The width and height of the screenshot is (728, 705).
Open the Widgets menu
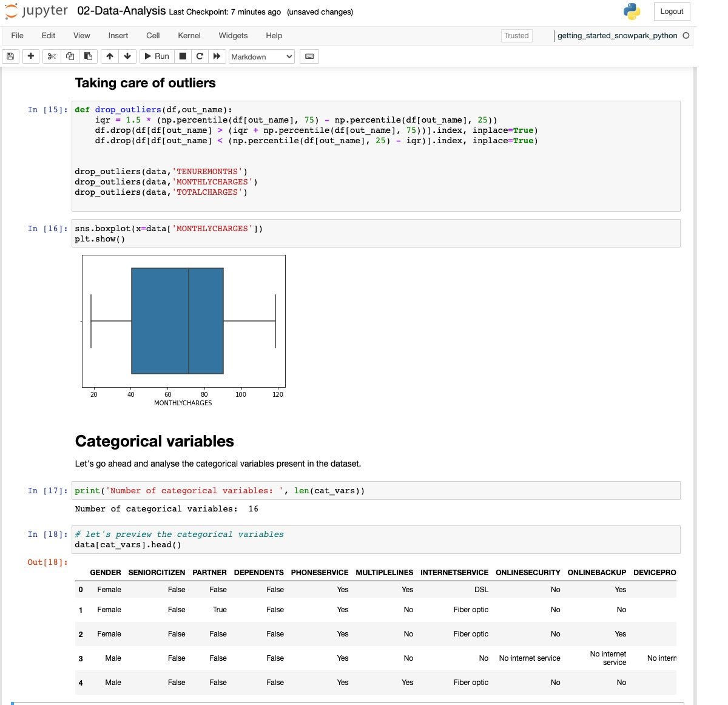click(233, 36)
